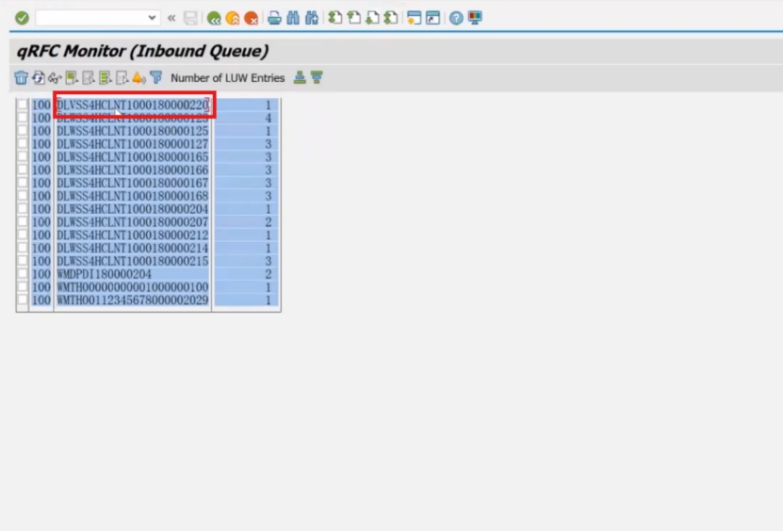Image resolution: width=783 pixels, height=532 pixels.
Task: Click LUW count 2 for queue WMDPDI180000204
Action: pyautogui.click(x=269, y=274)
